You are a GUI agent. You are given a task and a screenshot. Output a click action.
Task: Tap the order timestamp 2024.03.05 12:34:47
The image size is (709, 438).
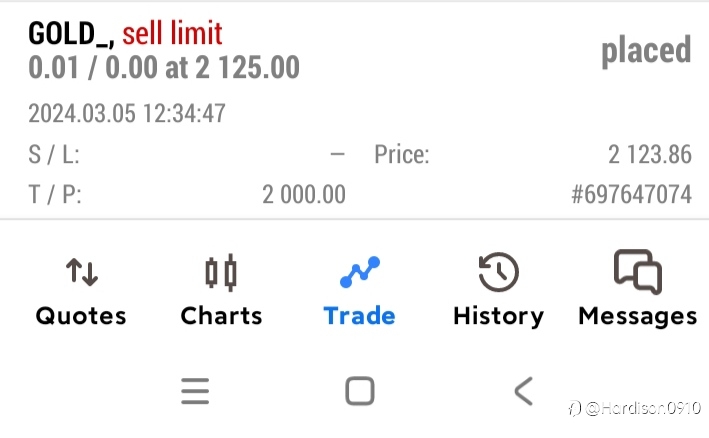pyautogui.click(x=127, y=113)
